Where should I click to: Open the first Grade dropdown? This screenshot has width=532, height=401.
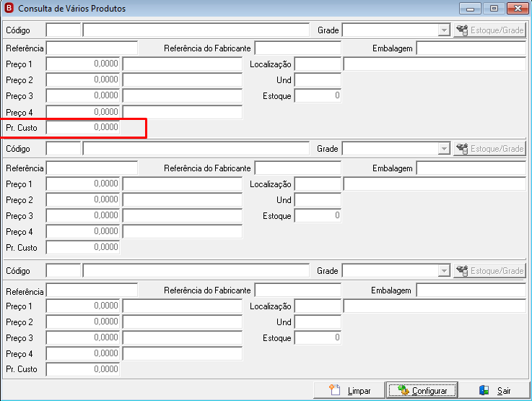click(444, 30)
